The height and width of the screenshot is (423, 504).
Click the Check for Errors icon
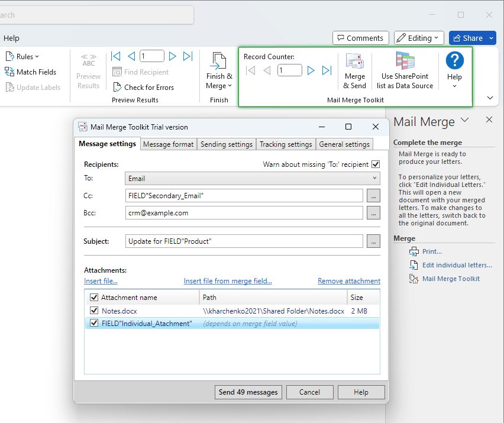click(117, 87)
